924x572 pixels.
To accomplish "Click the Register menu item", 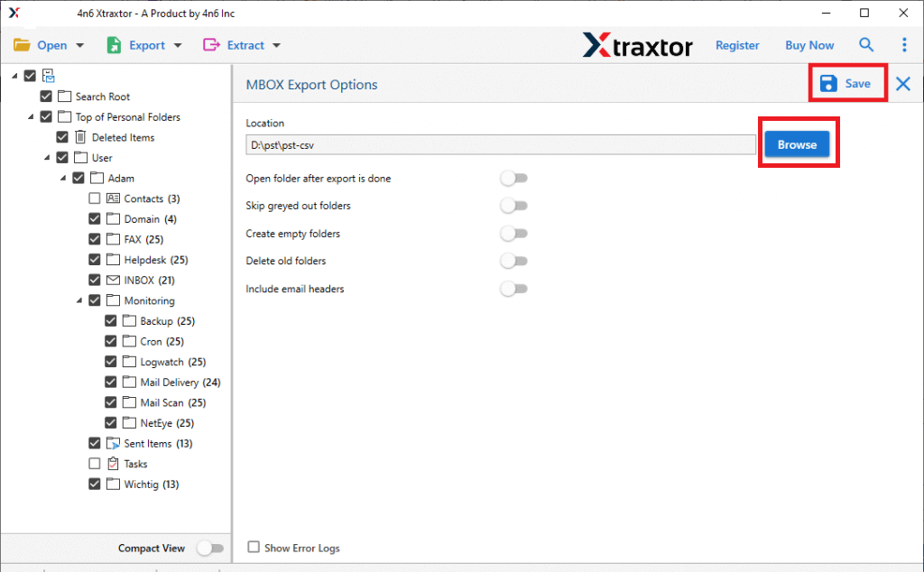I will click(737, 44).
